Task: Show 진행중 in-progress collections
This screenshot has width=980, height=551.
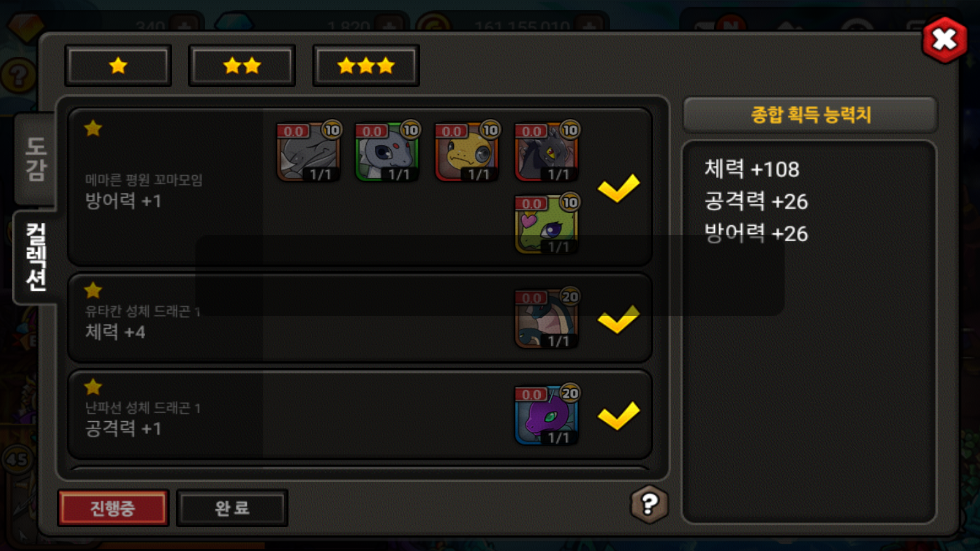Action: click(x=113, y=508)
